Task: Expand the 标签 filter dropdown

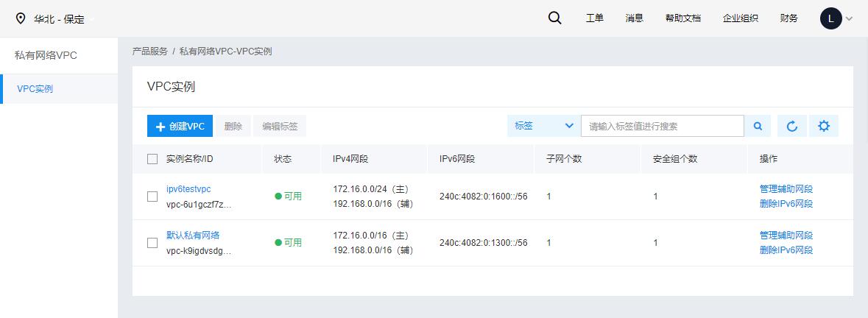Action: pos(544,126)
